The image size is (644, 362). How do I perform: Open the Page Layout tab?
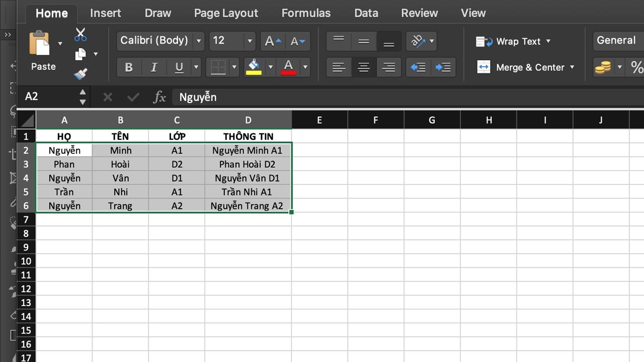[x=226, y=13]
